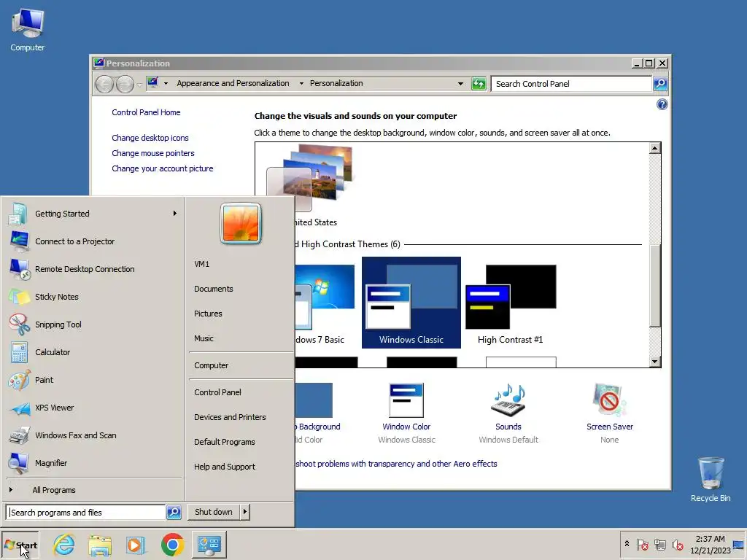Click Change mouse pointers link
Screen dimensions: 747x560
click(153, 153)
